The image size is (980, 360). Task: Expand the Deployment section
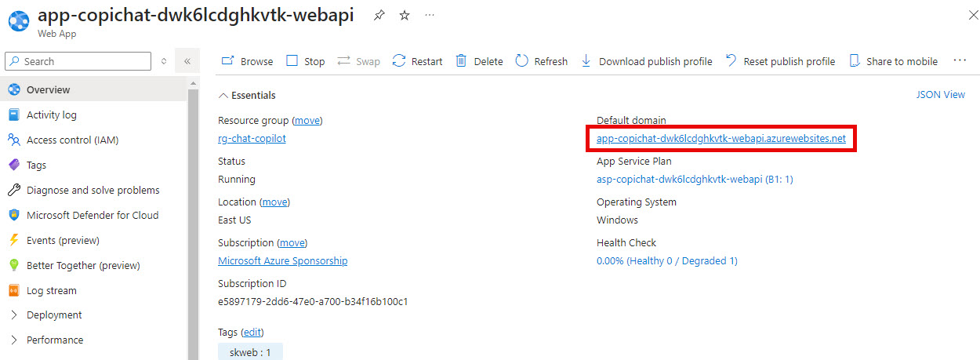pyautogui.click(x=94, y=315)
